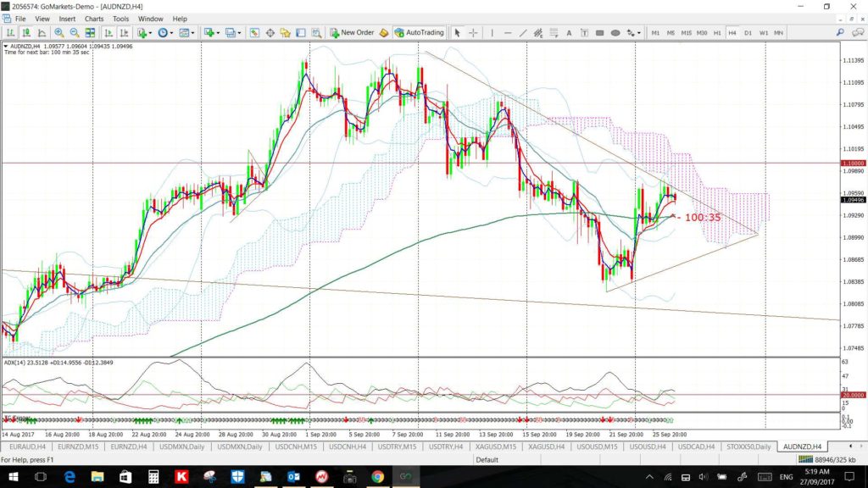
Task: Open the Strategy Tester icon
Action: click(316, 33)
